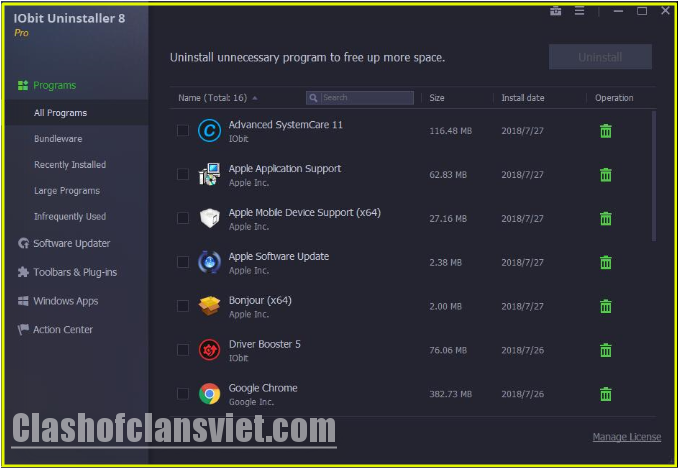Click the Bonjour box icon
Screen dimensions: 679x469
(x=210, y=306)
